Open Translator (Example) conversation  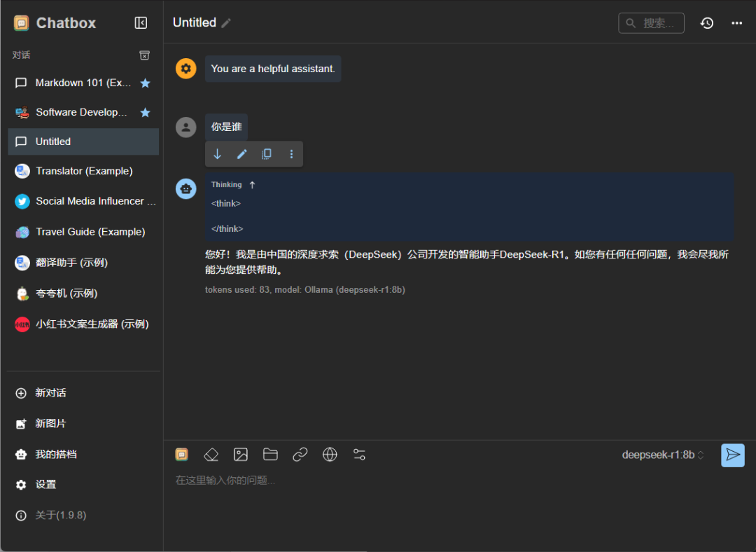83,171
